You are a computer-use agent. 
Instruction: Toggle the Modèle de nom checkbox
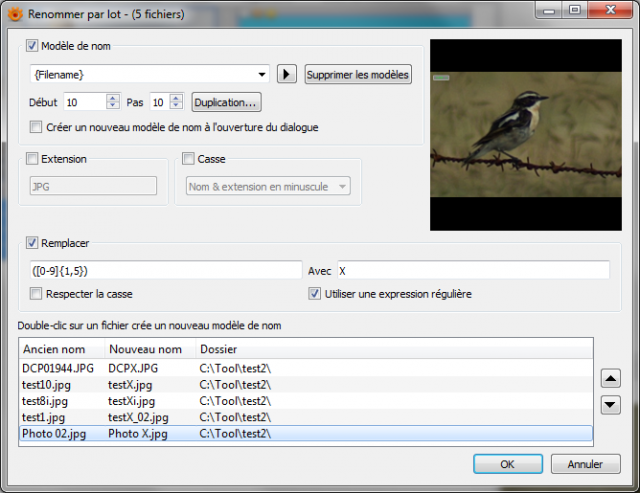[32, 46]
